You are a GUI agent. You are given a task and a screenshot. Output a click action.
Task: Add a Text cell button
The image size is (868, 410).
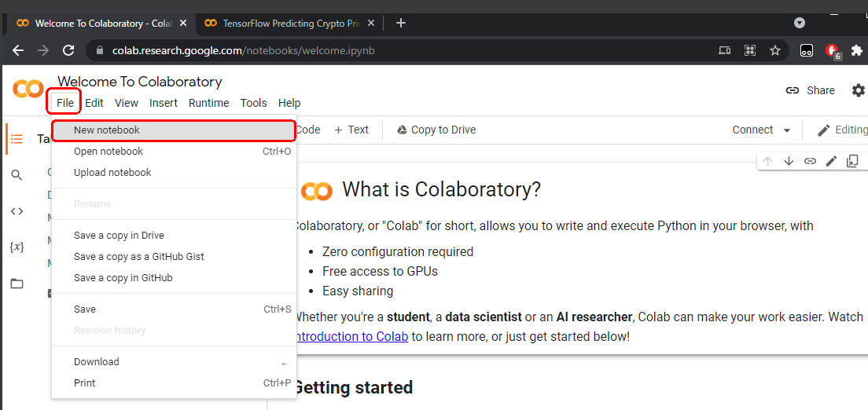(x=351, y=130)
